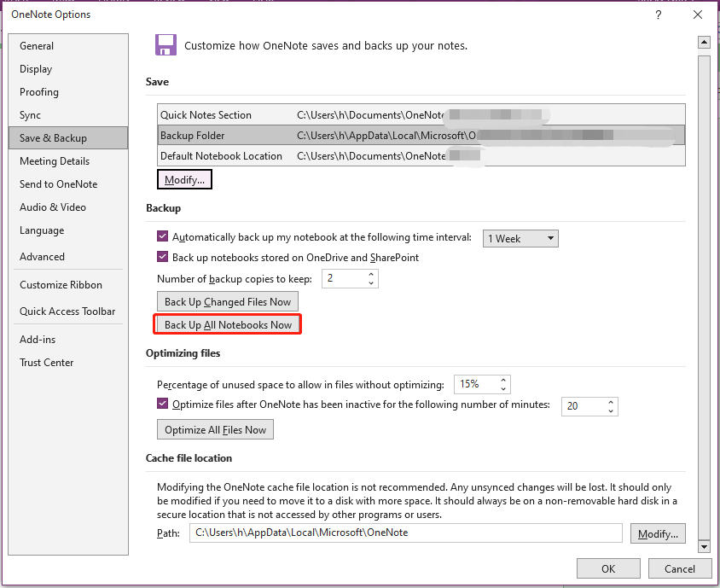Click the Help question mark icon
The height and width of the screenshot is (588, 720).
pos(658,15)
